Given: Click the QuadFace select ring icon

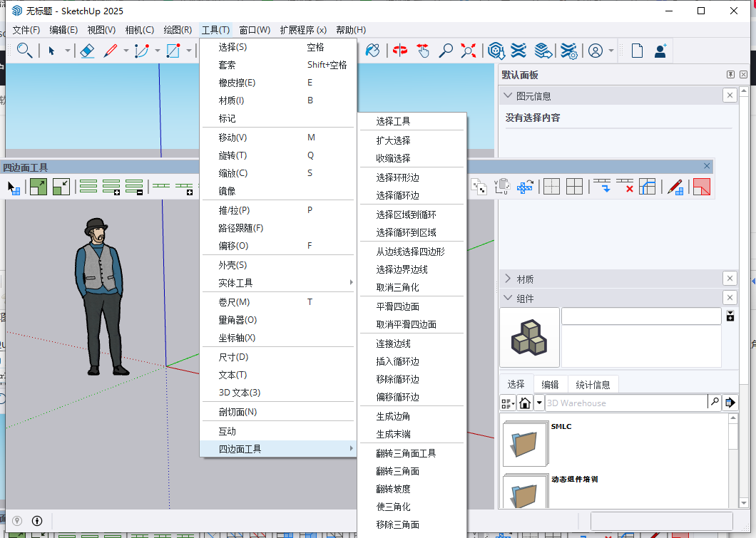Looking at the screenshot, I should pos(88,186).
